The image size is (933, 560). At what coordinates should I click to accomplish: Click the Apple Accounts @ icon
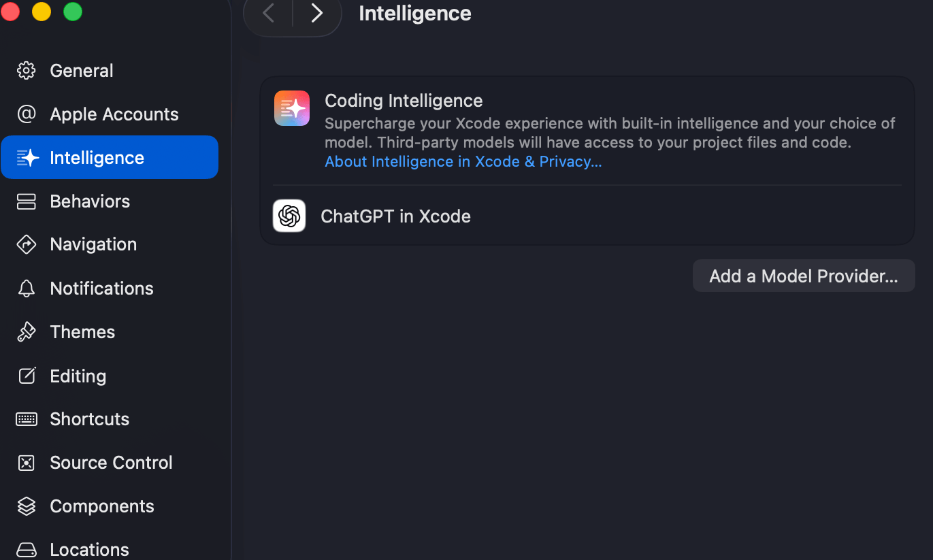pyautogui.click(x=27, y=114)
